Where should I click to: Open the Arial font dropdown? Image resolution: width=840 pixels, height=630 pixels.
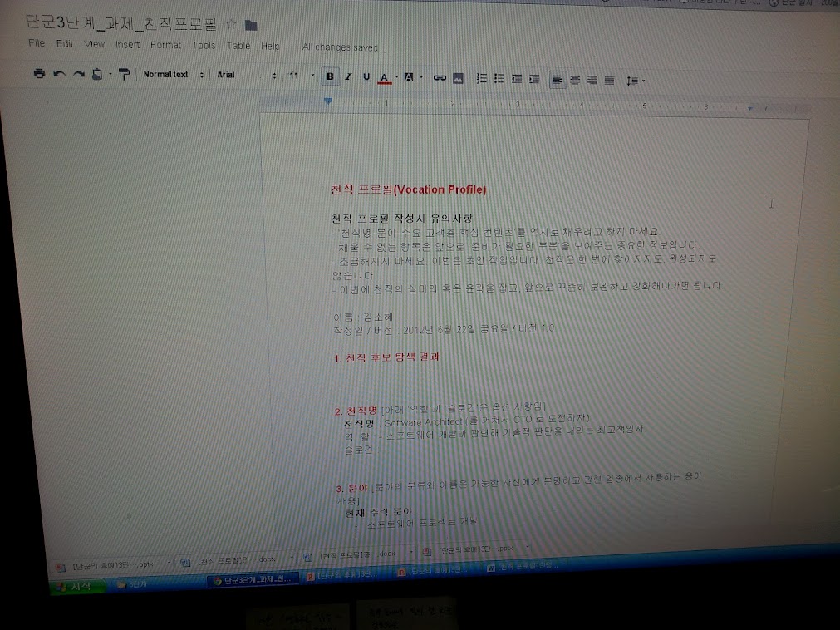coord(246,75)
